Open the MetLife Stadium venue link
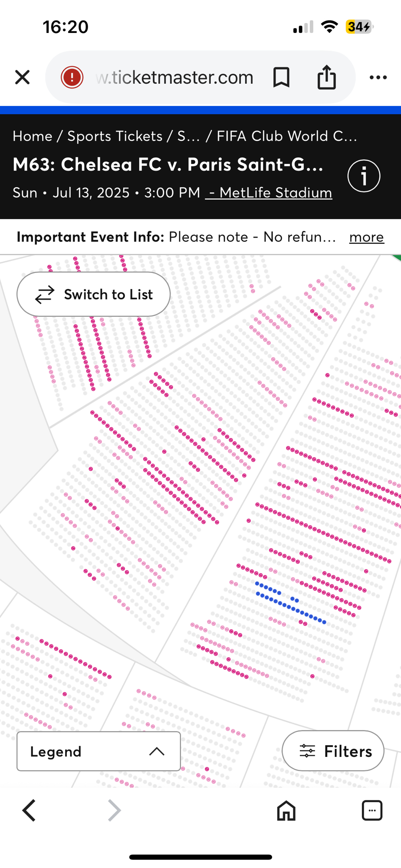This screenshot has height=868, width=401. click(x=269, y=192)
